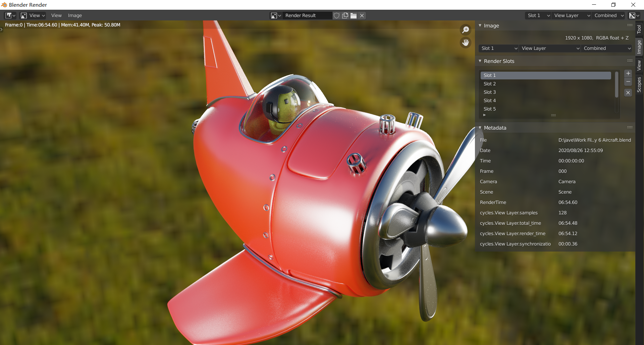Click the Time value '00:00:00:00'
The height and width of the screenshot is (345, 644).
coord(571,161)
